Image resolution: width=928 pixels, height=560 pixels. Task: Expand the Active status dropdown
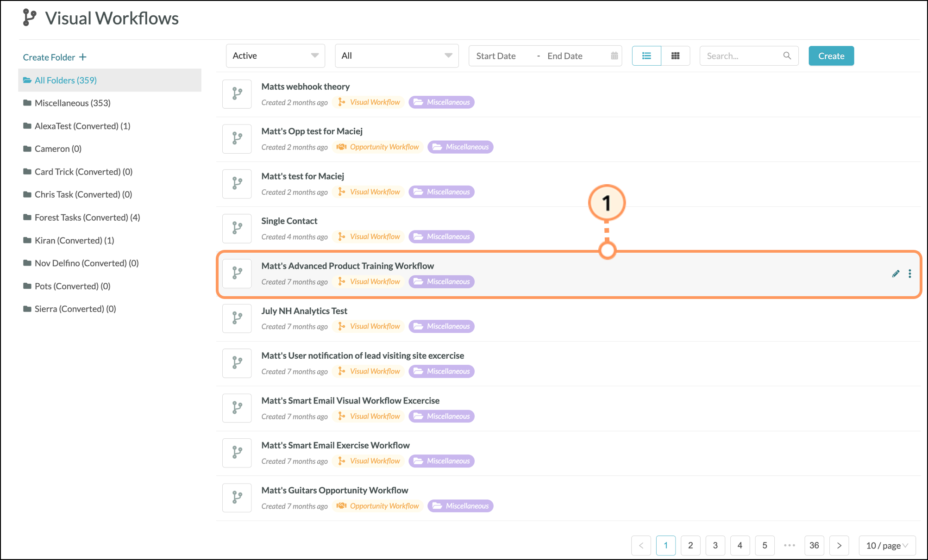click(275, 56)
